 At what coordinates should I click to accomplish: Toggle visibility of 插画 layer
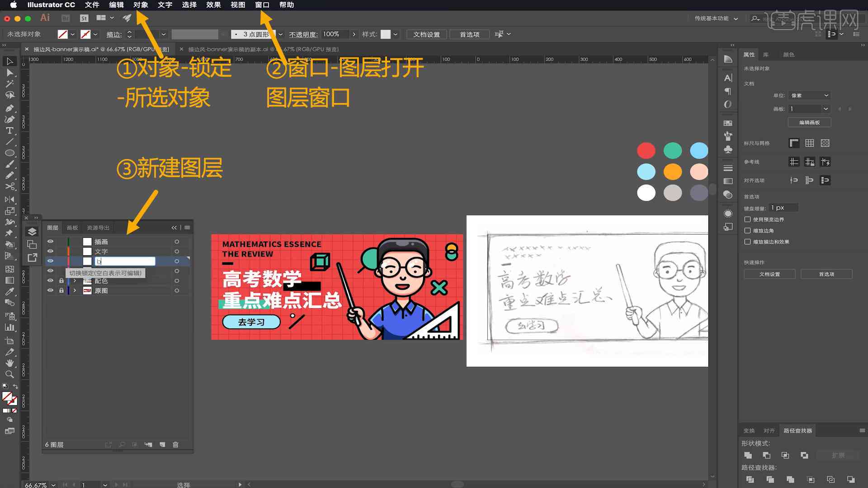pos(51,241)
